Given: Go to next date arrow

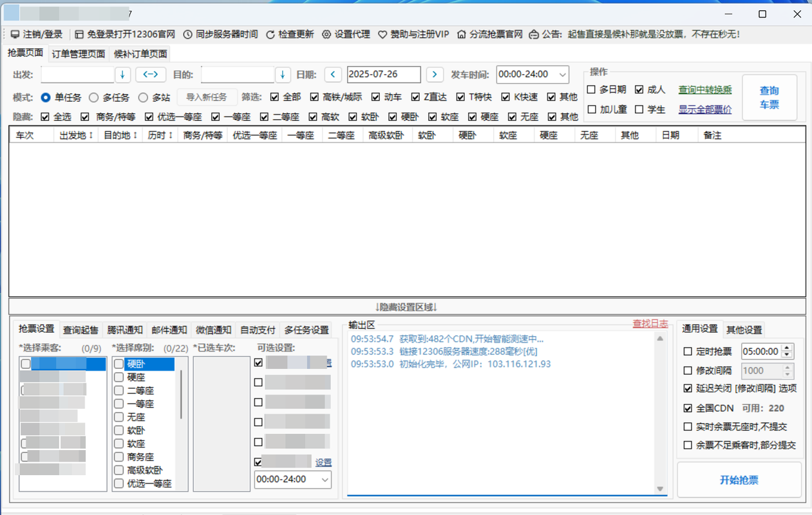Looking at the screenshot, I should click(x=435, y=75).
